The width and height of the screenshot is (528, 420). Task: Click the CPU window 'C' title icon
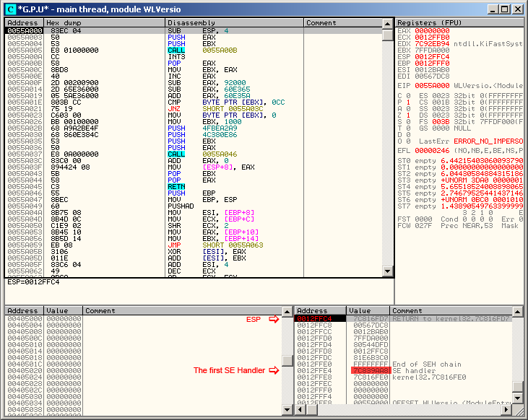[10, 9]
